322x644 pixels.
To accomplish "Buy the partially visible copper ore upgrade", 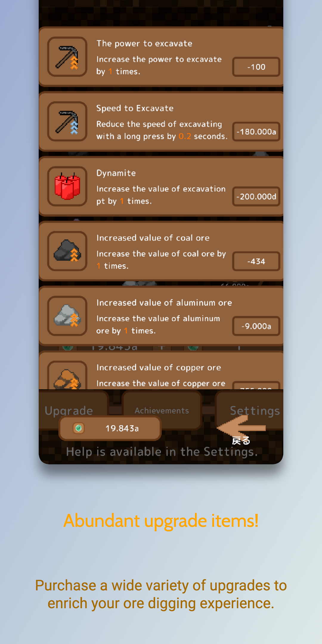I will (256, 385).
